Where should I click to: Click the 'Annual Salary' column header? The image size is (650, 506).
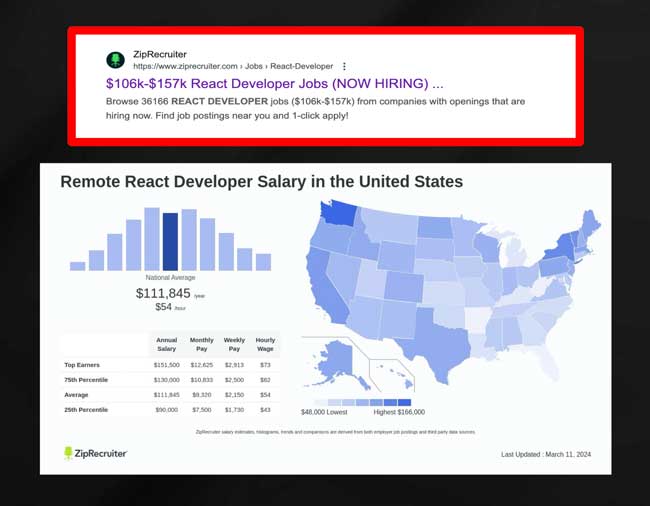pyautogui.click(x=167, y=344)
